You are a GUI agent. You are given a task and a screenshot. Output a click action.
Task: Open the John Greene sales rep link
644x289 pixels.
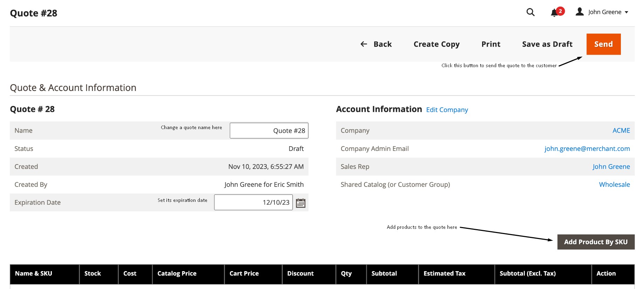[611, 167]
